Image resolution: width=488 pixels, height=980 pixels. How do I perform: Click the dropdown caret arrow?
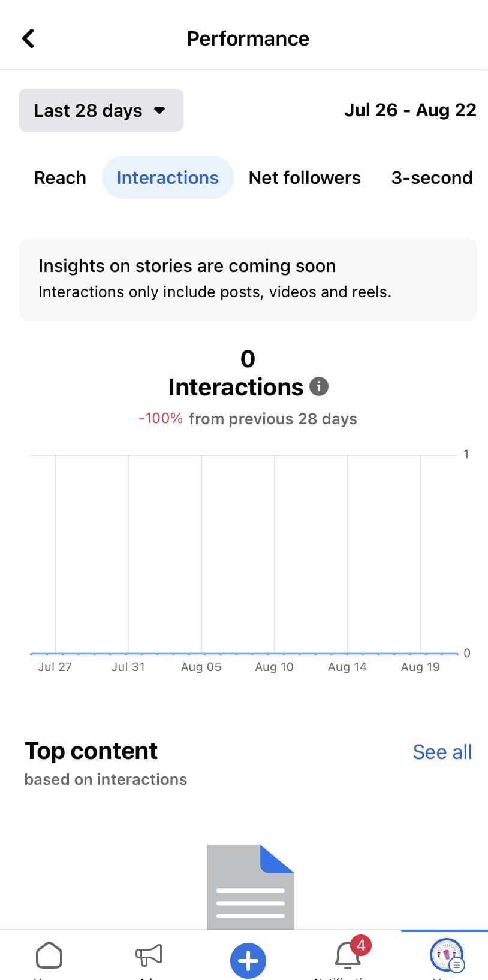pos(159,110)
